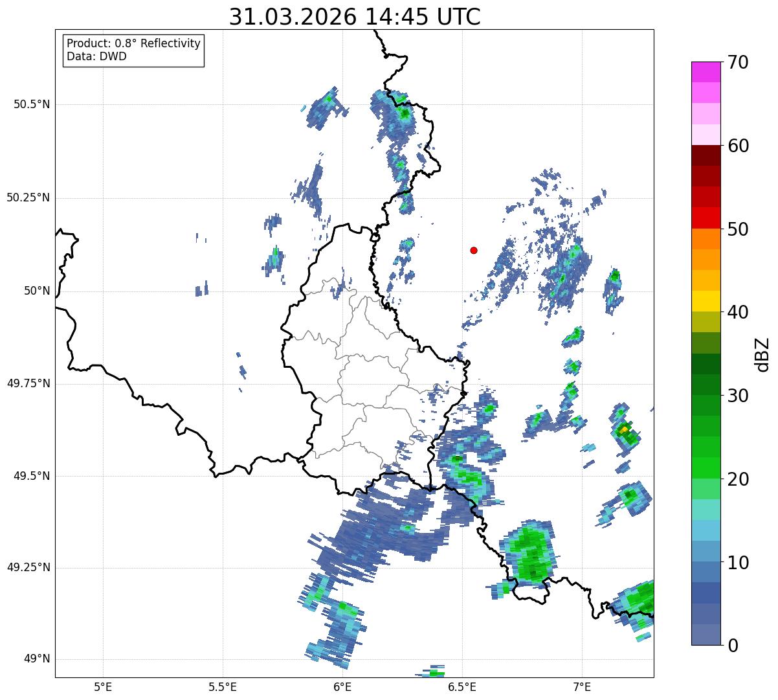Image resolution: width=778 pixels, height=700 pixels.
Task: Click the latitude label "49.75°N"
Action: 28,383
